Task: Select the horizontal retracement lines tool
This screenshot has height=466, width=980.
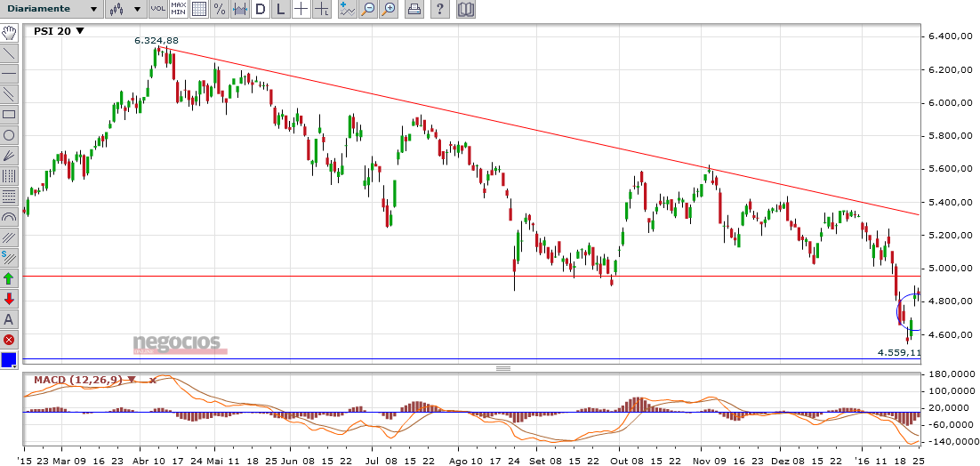Action: [x=9, y=197]
